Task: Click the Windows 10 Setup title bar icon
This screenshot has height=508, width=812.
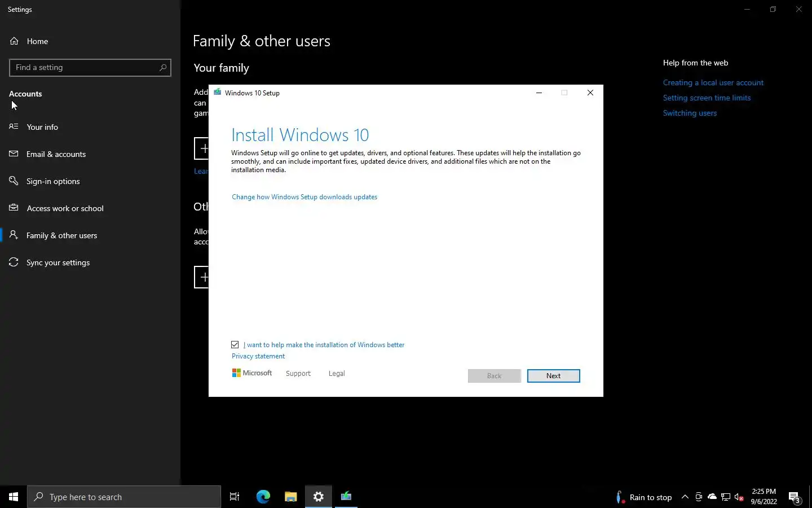Action: point(218,92)
